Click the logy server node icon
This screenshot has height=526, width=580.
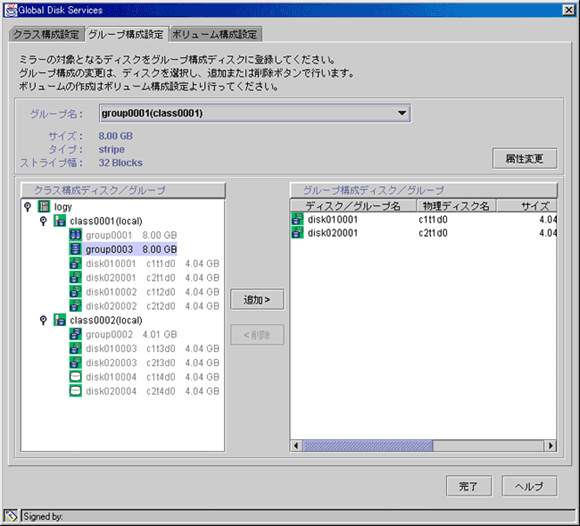44,206
